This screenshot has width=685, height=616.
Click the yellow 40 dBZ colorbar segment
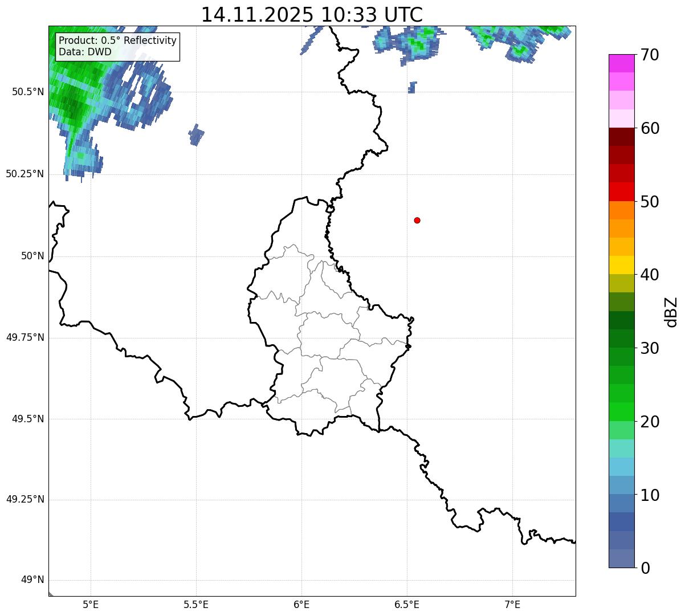[622, 265]
